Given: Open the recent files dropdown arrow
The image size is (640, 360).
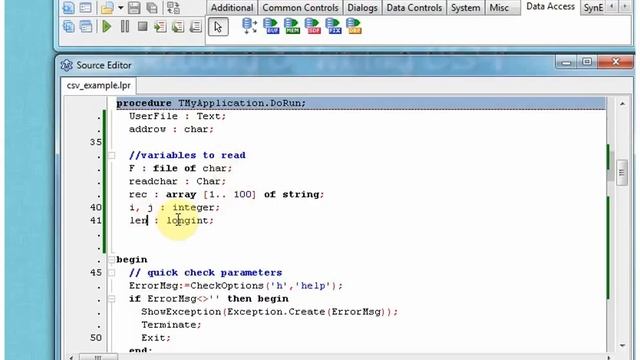Looking at the screenshot, I should [121, 8].
